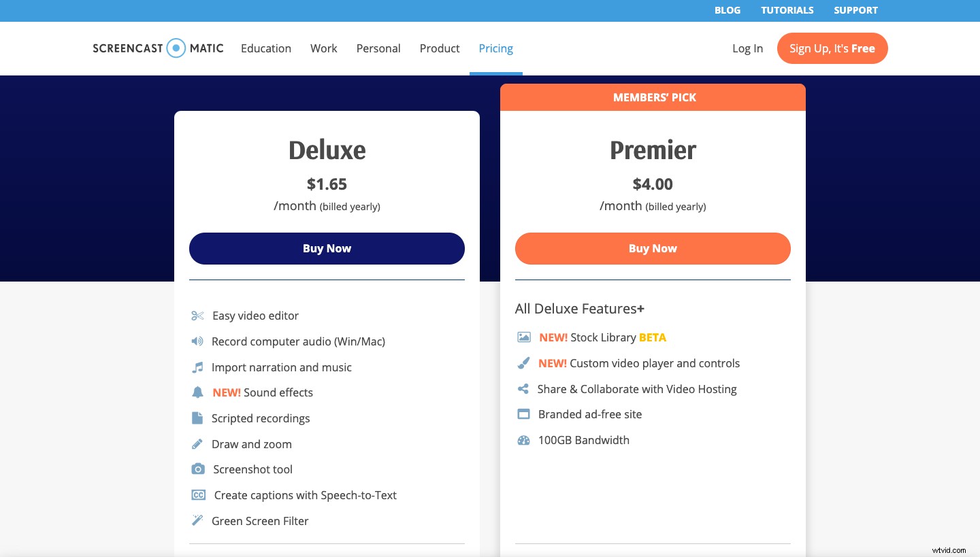Open the Log In page
980x557 pixels.
(747, 48)
